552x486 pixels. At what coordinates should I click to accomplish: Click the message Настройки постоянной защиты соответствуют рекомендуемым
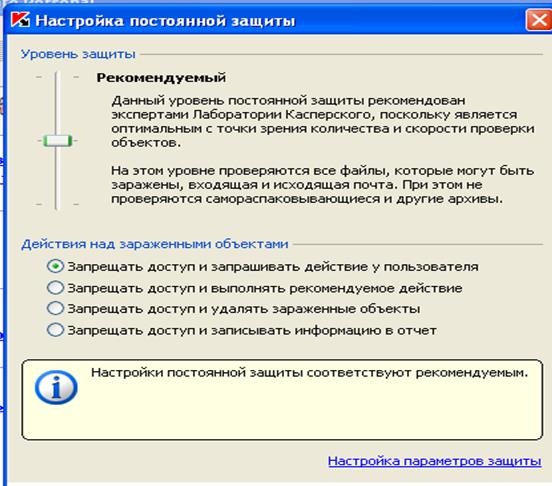click(x=310, y=373)
